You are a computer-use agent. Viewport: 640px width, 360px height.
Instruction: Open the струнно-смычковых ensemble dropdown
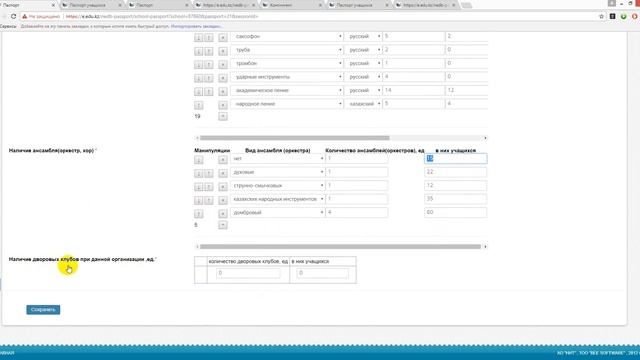click(x=278, y=185)
